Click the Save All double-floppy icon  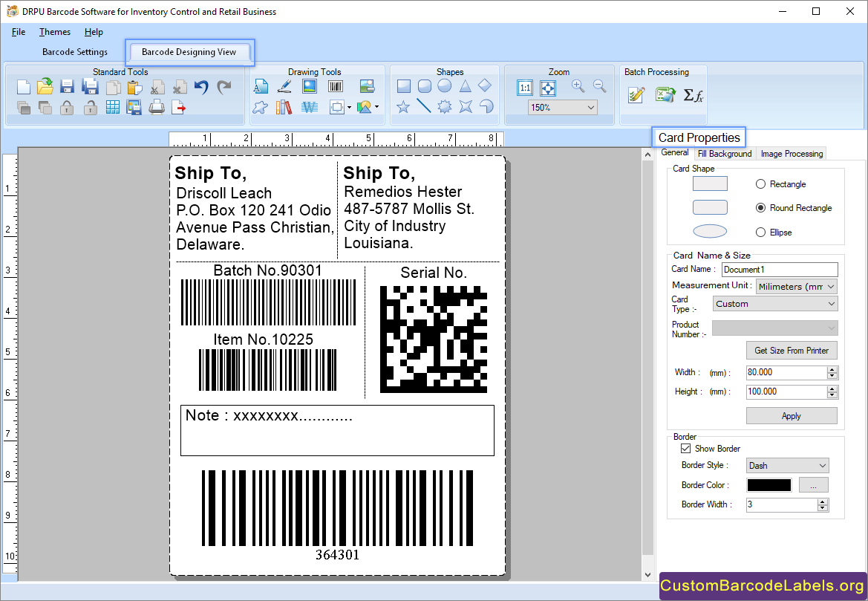90,86
